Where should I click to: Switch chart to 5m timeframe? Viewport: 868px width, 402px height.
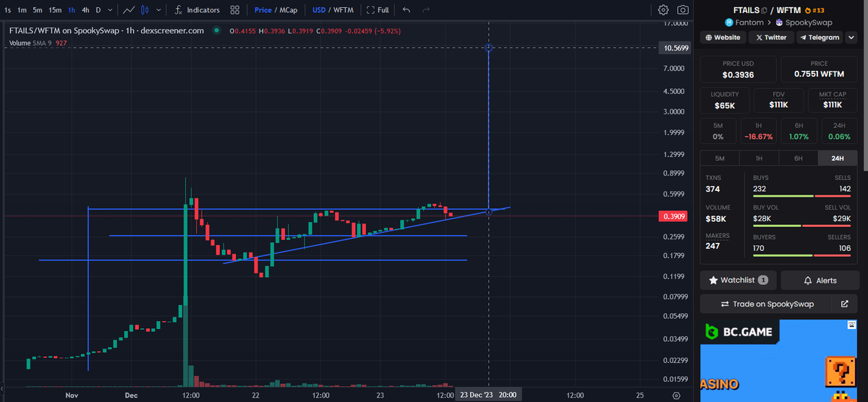38,10
